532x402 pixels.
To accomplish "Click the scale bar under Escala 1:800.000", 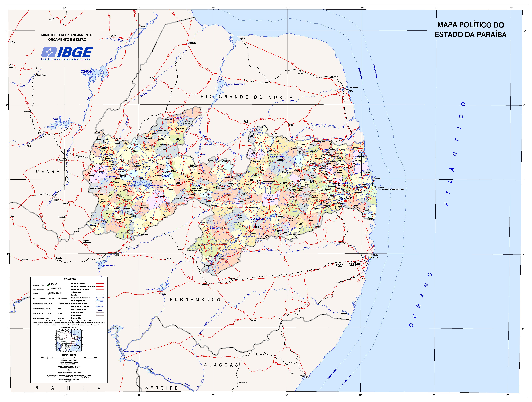I will (69, 358).
